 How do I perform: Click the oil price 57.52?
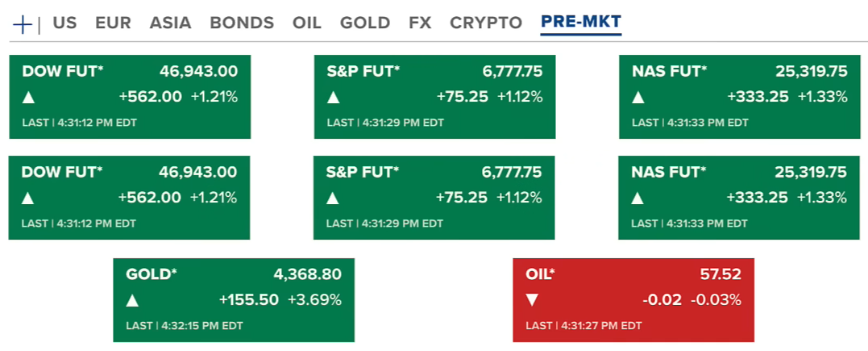[x=720, y=274]
